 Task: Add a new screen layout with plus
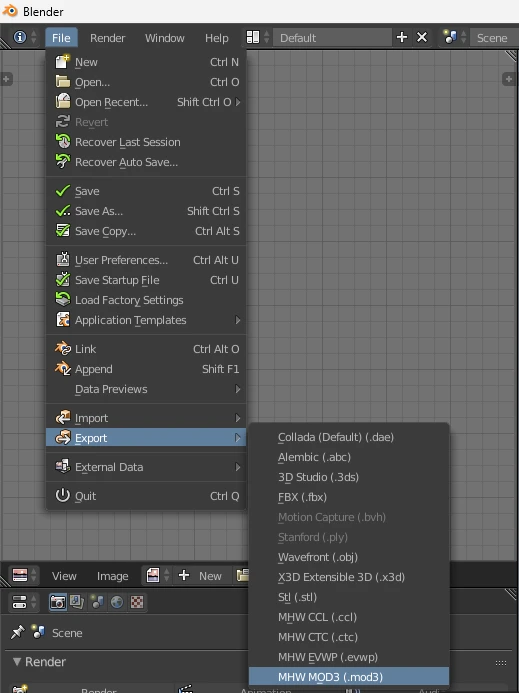(402, 37)
